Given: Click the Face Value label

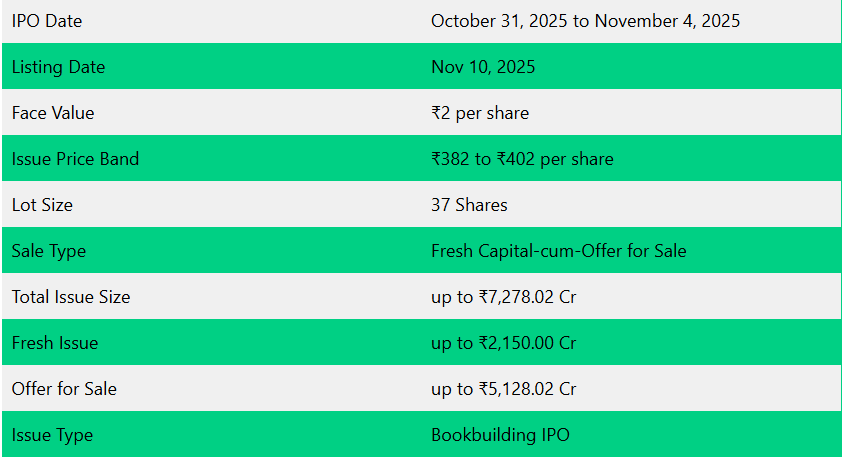Looking at the screenshot, I should [x=53, y=113].
